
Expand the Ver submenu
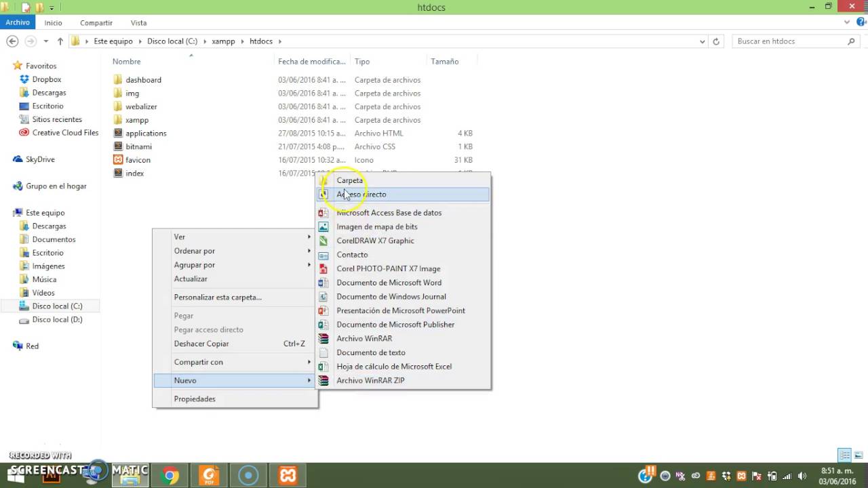[x=235, y=237]
